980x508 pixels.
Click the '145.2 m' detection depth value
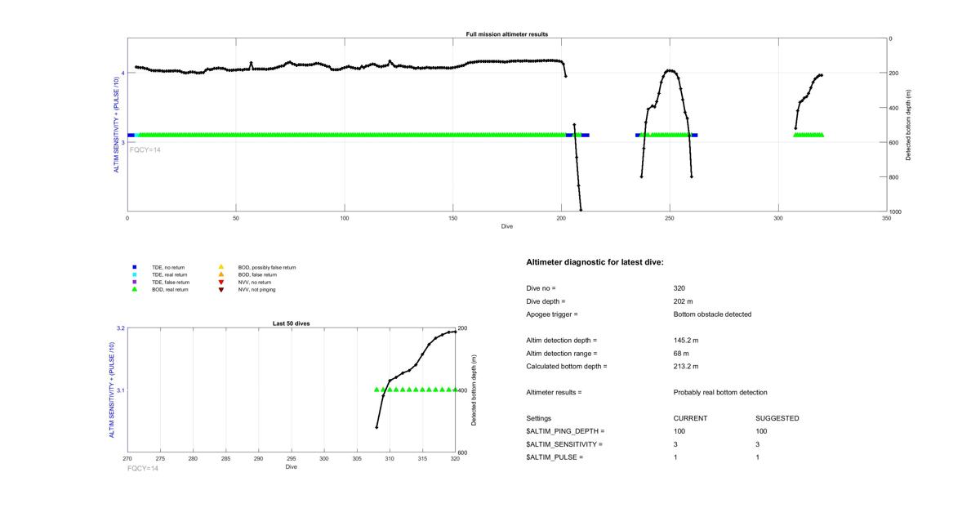click(x=686, y=341)
